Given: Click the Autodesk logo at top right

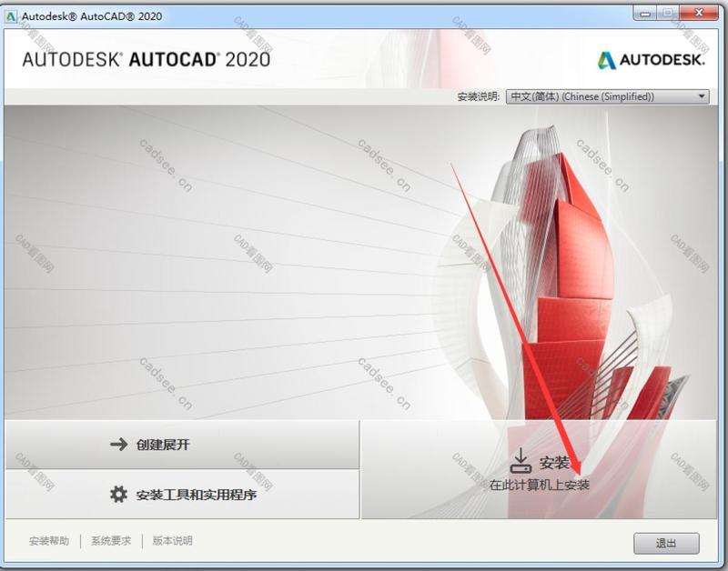Looking at the screenshot, I should click(651, 60).
